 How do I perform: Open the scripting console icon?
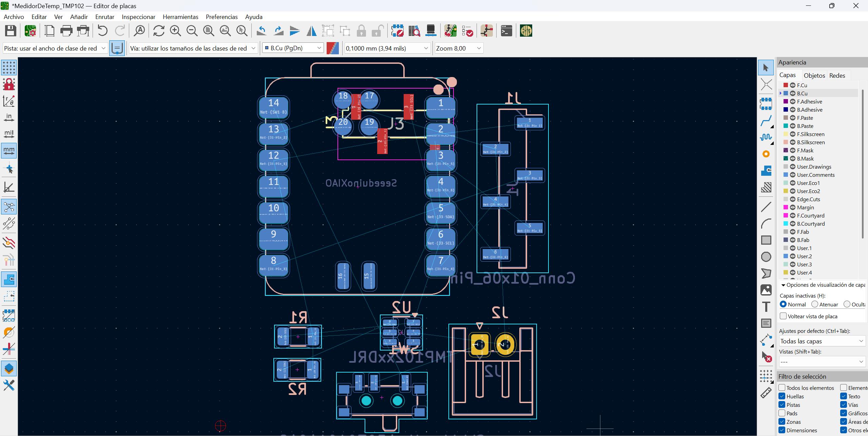(506, 31)
